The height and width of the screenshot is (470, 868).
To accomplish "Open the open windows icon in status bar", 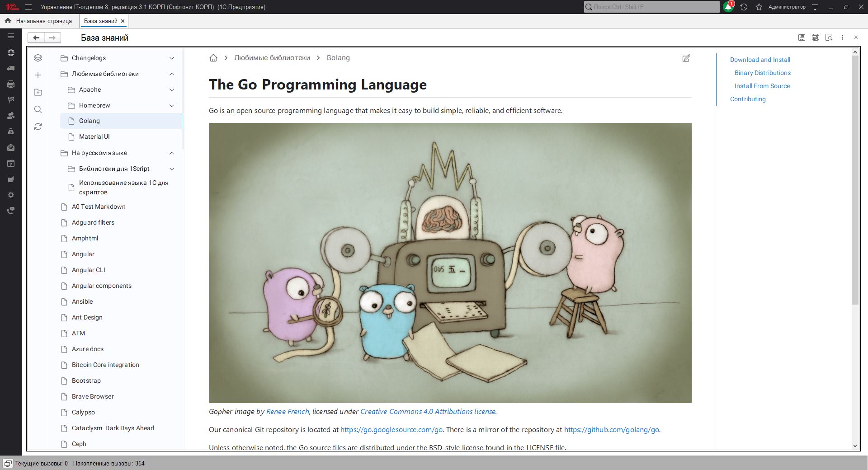I will pyautogui.click(x=8, y=463).
